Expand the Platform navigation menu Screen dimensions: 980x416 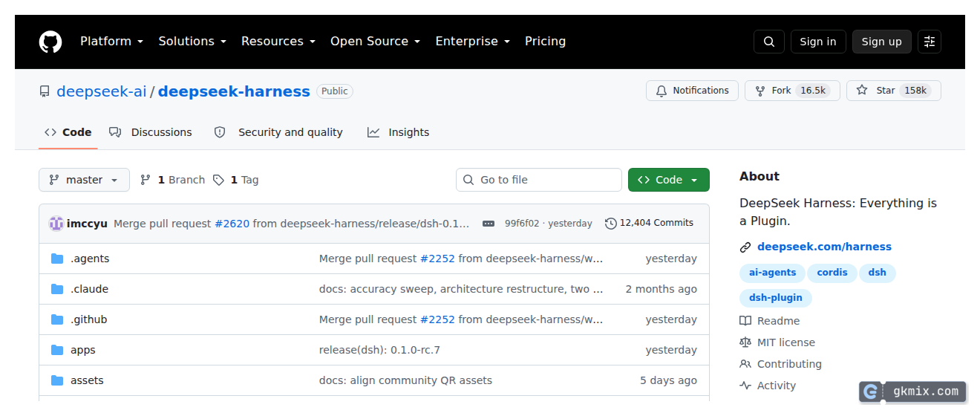pos(111,42)
